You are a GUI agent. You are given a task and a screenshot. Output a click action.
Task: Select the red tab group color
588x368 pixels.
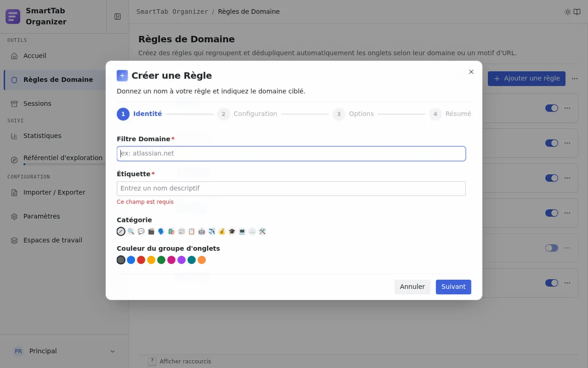coord(141,260)
